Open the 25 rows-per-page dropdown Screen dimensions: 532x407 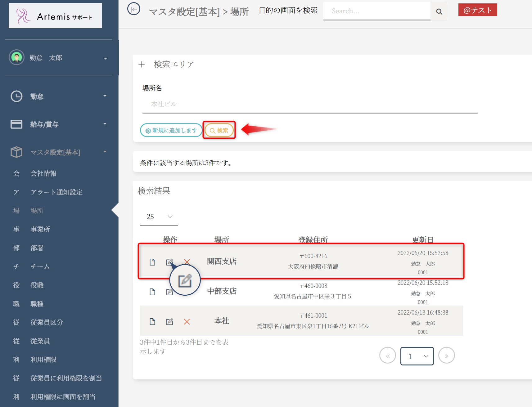click(159, 217)
